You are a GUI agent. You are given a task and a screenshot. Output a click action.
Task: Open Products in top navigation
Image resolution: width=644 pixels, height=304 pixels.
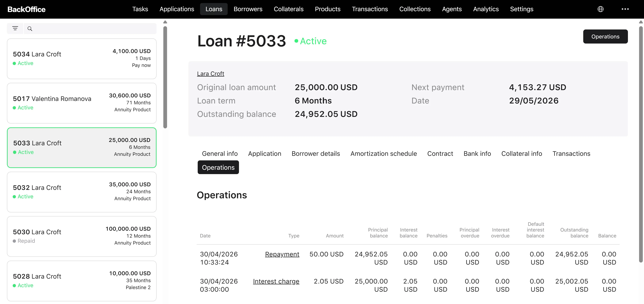[x=328, y=9]
